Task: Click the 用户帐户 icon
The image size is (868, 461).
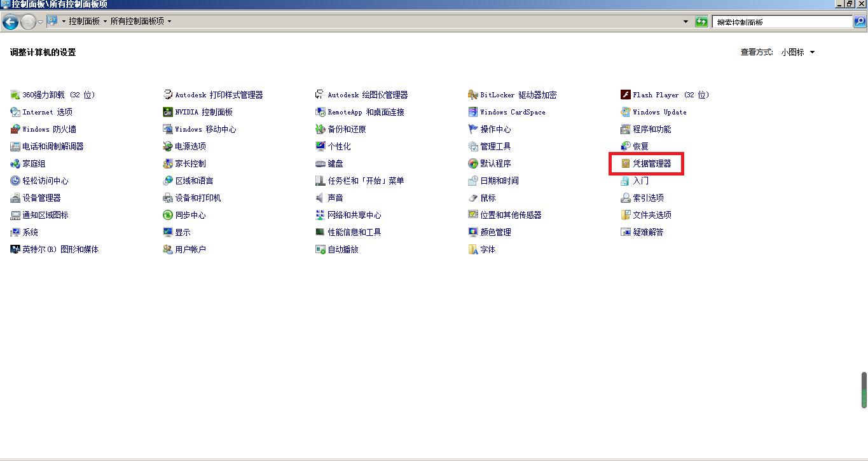Action: 168,249
